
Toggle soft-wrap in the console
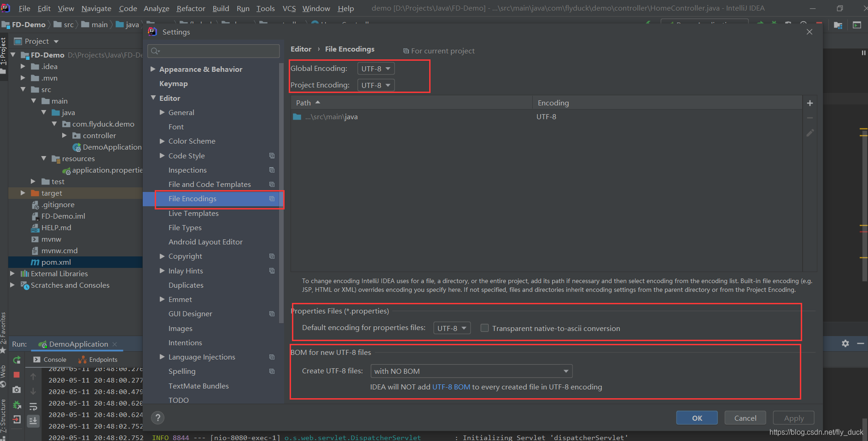click(x=33, y=406)
